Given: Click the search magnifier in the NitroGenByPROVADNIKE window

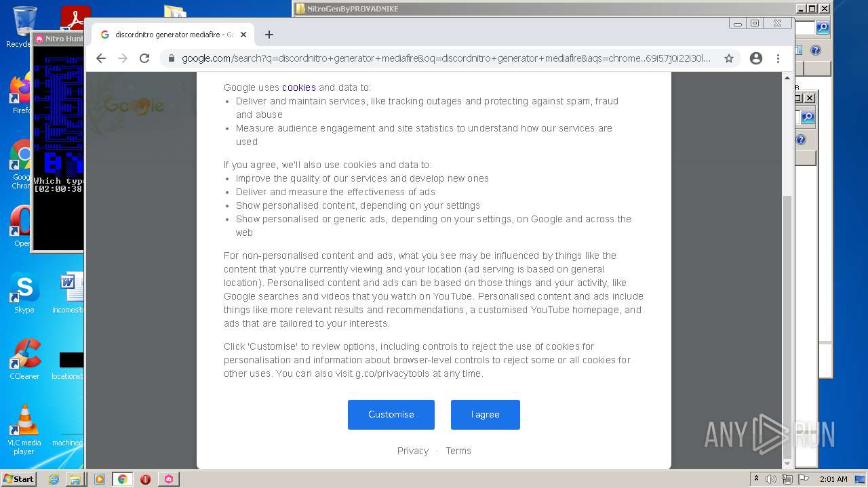Looking at the screenshot, I should (823, 28).
